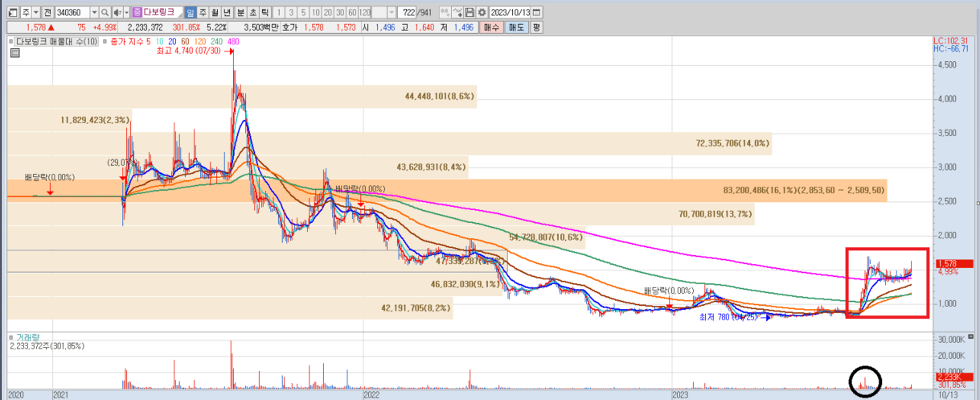Expand dropdown next to 주 button
The width and height of the screenshot is (980, 400).
37,12
